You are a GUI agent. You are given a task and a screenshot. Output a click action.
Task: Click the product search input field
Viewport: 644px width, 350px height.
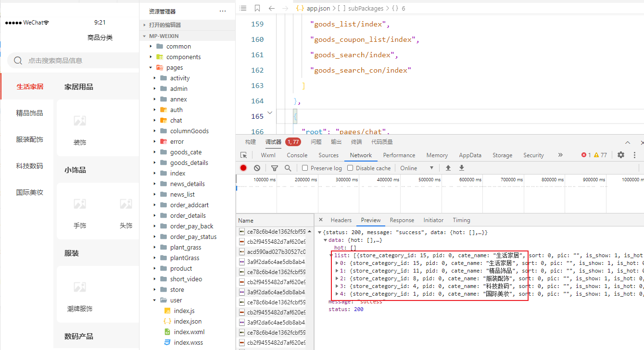pos(72,61)
